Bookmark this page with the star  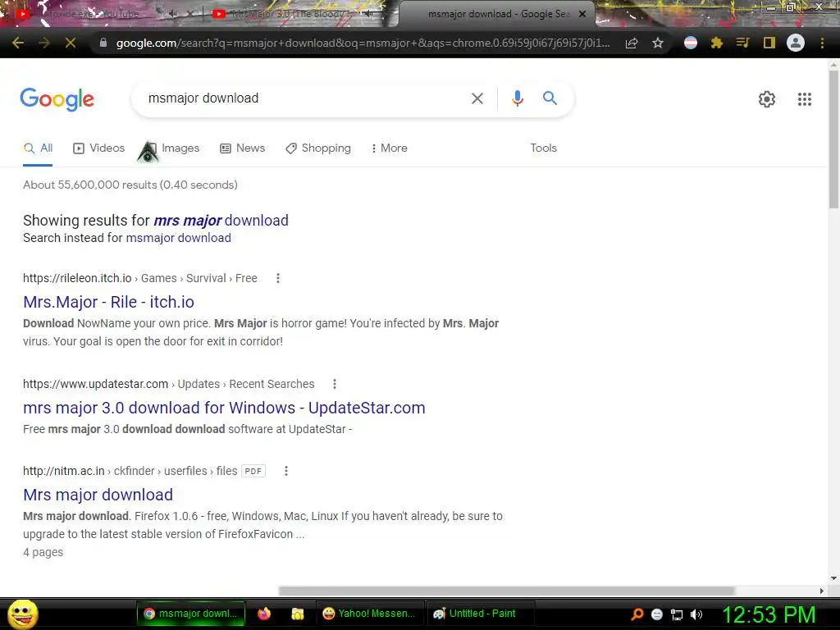pyautogui.click(x=658, y=43)
